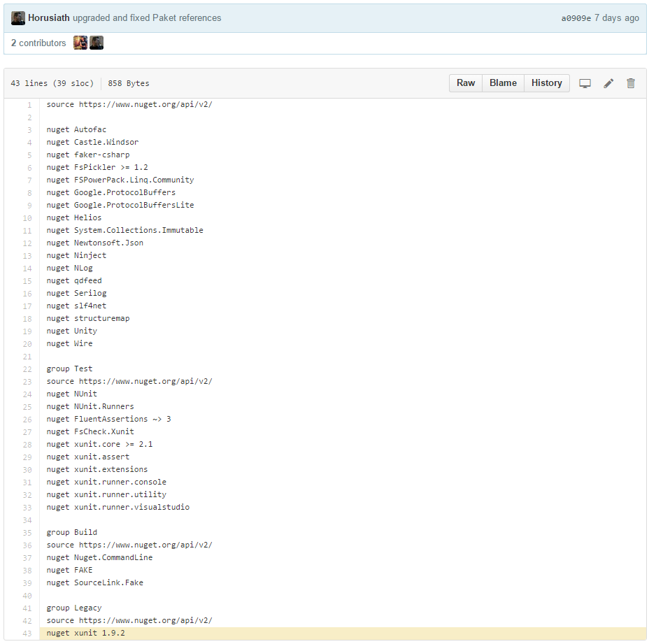This screenshot has height=644, width=649.
Task: Click the 'nuget xunit.runner.console' line
Action: tap(107, 482)
